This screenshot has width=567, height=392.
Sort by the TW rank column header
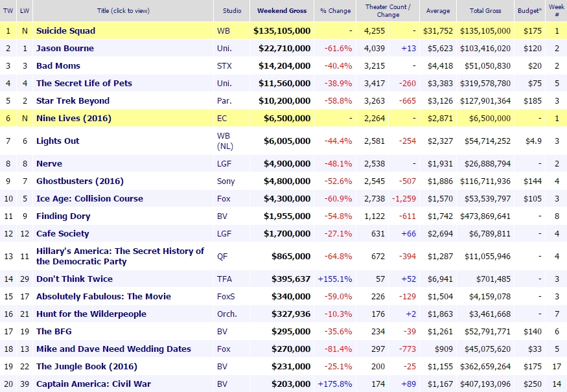click(8, 10)
